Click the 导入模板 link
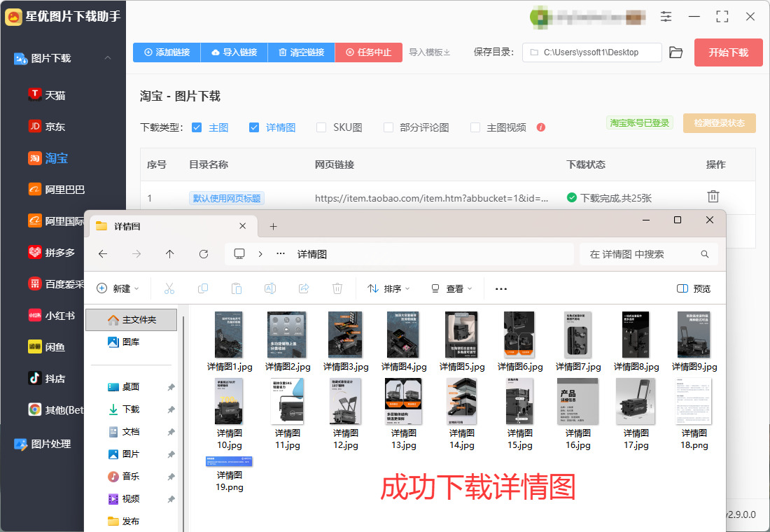Screen dimensions: 770x532 (430, 52)
